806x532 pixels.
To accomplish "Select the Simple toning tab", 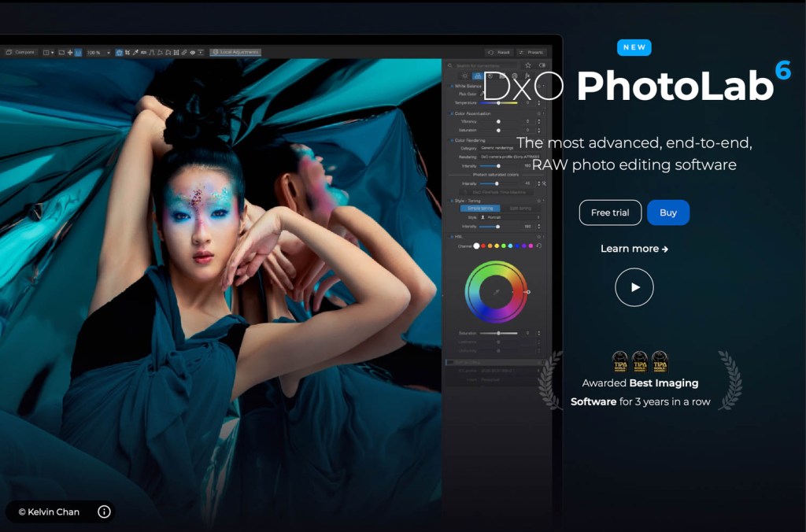I will (x=480, y=209).
